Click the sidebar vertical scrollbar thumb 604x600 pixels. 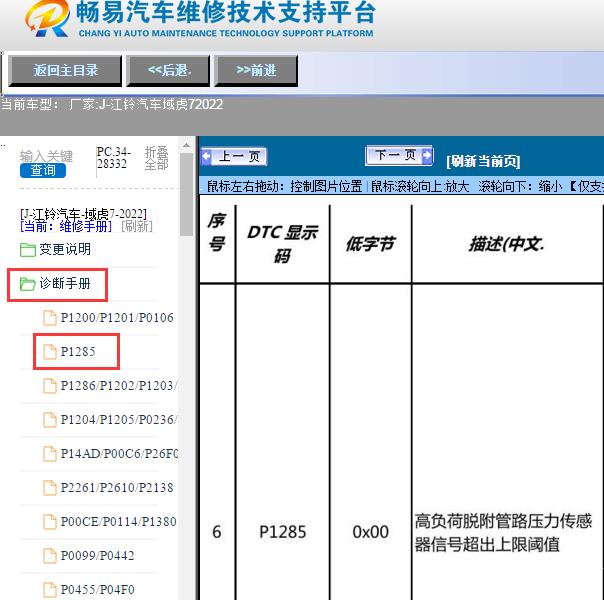pyautogui.click(x=186, y=194)
